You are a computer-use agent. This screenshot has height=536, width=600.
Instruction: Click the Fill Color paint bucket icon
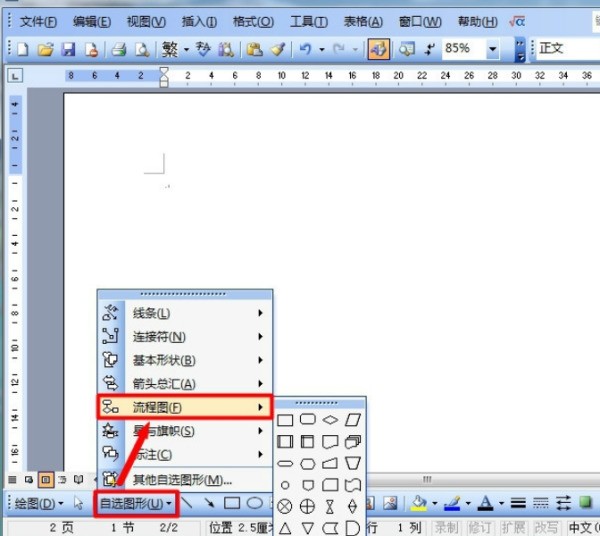tap(420, 503)
